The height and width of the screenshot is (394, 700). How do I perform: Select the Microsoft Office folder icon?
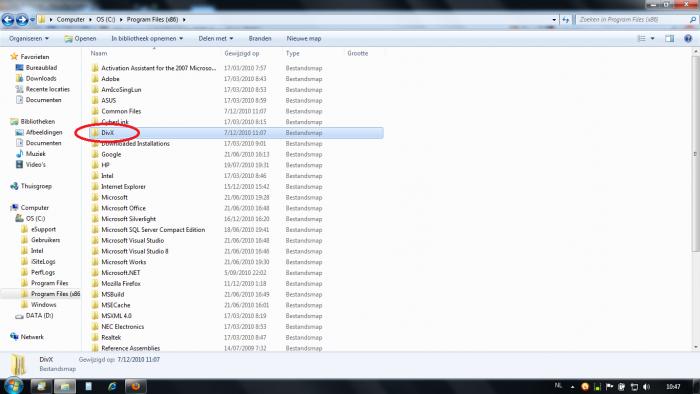(95, 208)
